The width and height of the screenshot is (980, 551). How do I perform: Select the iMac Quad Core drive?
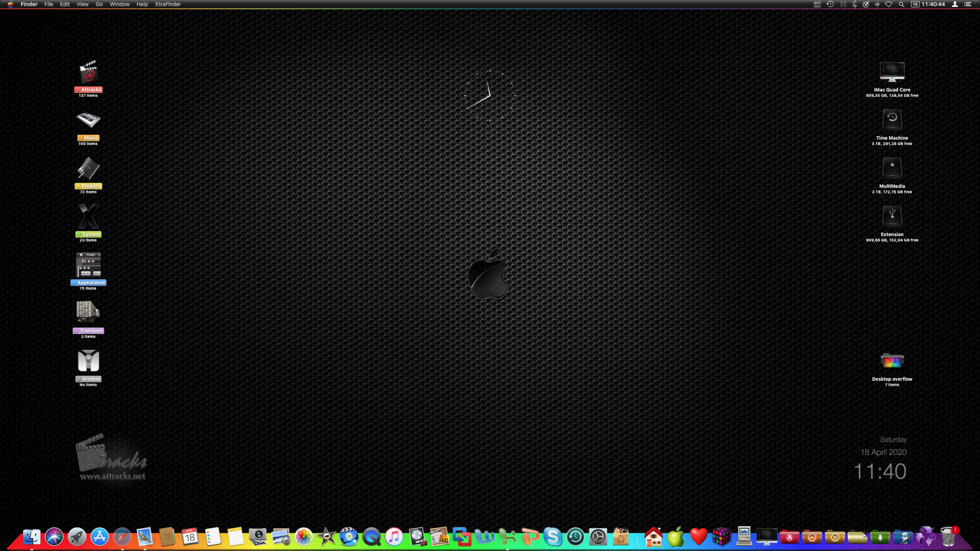pyautogui.click(x=892, y=72)
